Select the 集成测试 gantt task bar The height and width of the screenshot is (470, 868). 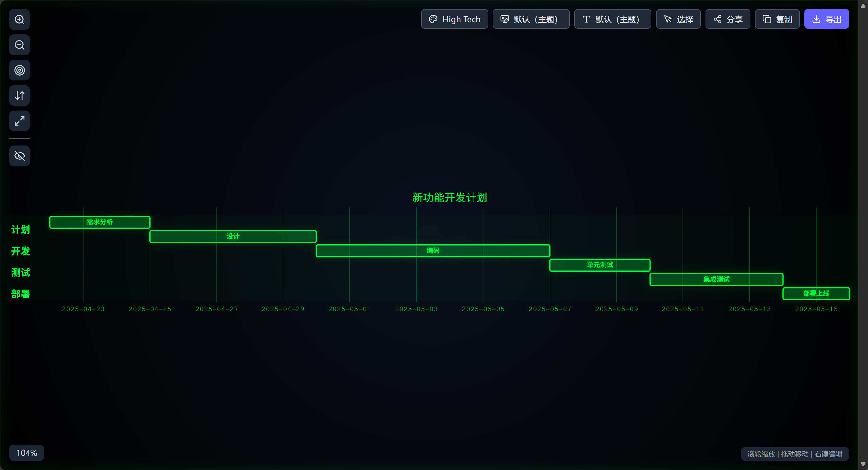(716, 279)
